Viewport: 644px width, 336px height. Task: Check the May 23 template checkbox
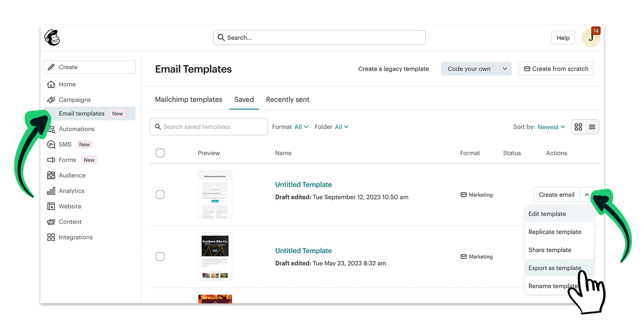(x=160, y=257)
